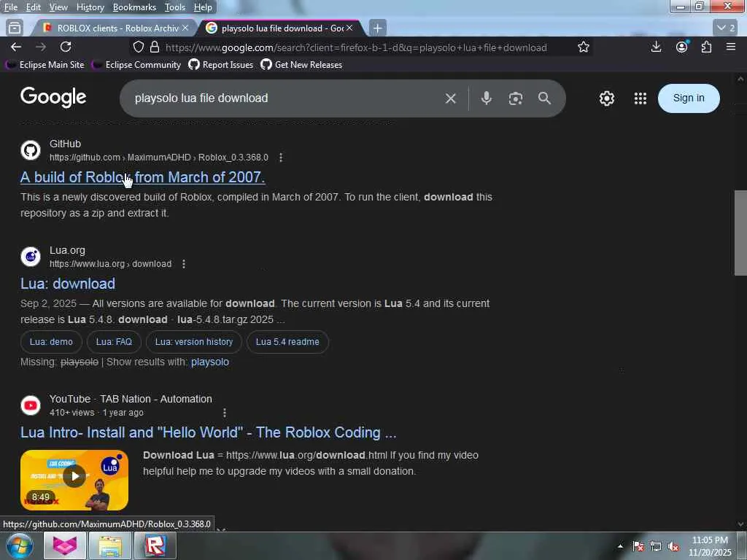The width and height of the screenshot is (747, 560).
Task: Open Report Issues bookmark
Action: point(221,65)
